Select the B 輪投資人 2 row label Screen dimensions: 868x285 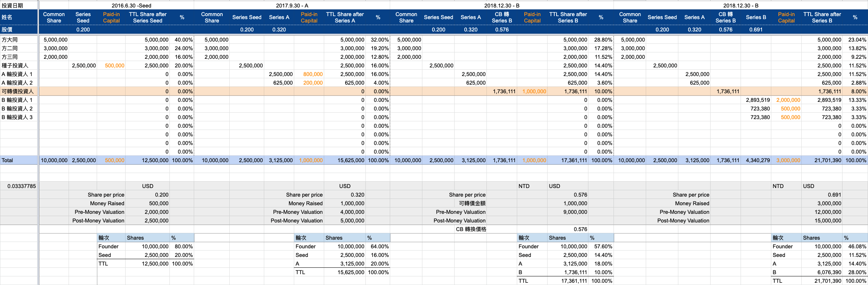pyautogui.click(x=19, y=109)
